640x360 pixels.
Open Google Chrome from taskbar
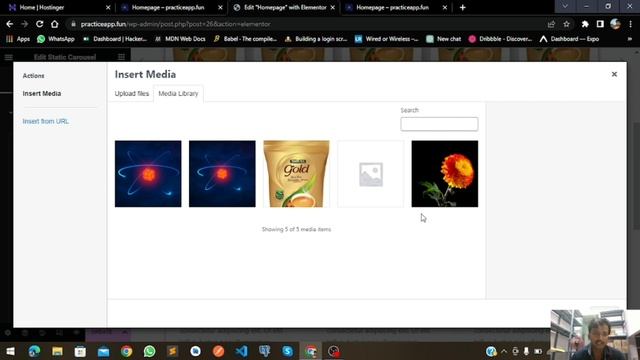pos(127,351)
